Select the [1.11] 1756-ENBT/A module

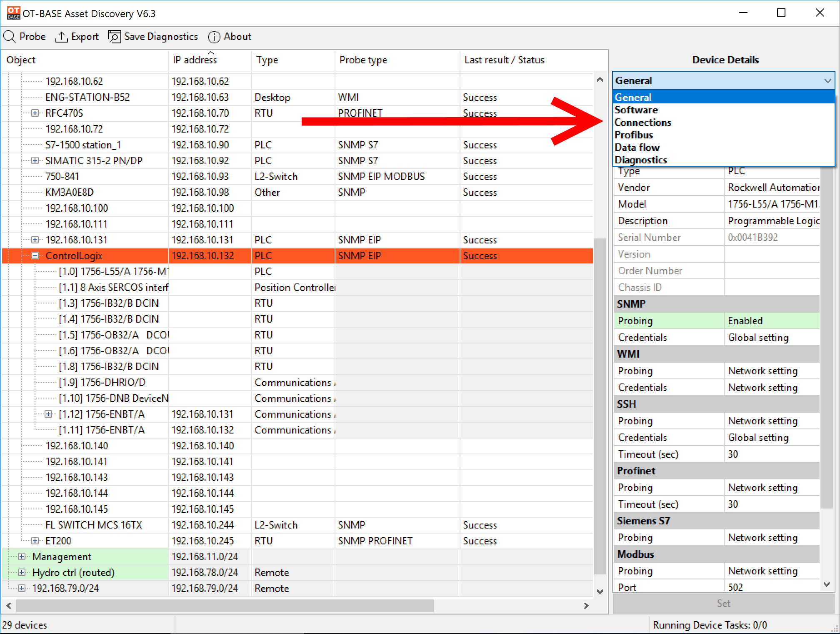297,430
